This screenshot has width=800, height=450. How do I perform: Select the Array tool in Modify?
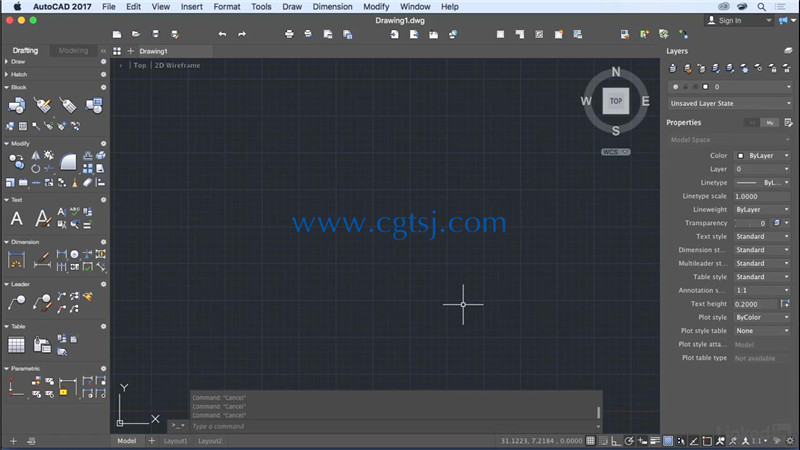pyautogui.click(x=88, y=168)
